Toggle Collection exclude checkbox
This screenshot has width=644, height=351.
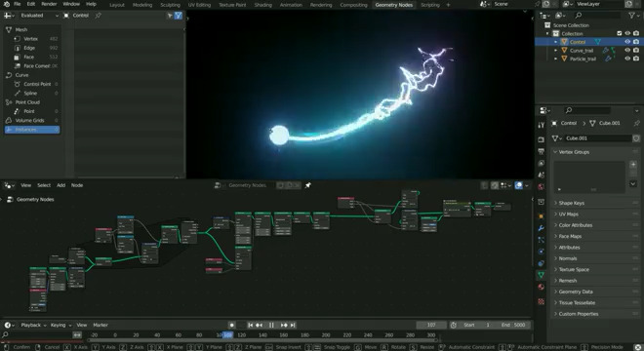[x=620, y=34]
